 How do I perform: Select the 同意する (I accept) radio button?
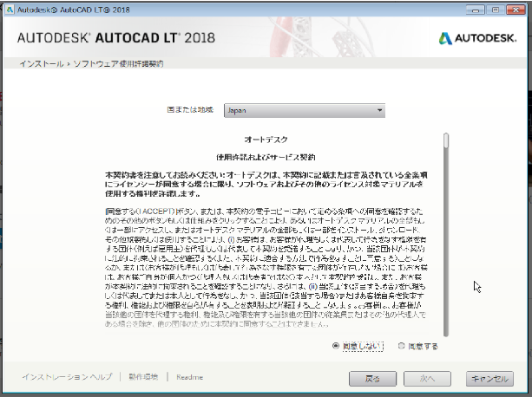(402, 346)
